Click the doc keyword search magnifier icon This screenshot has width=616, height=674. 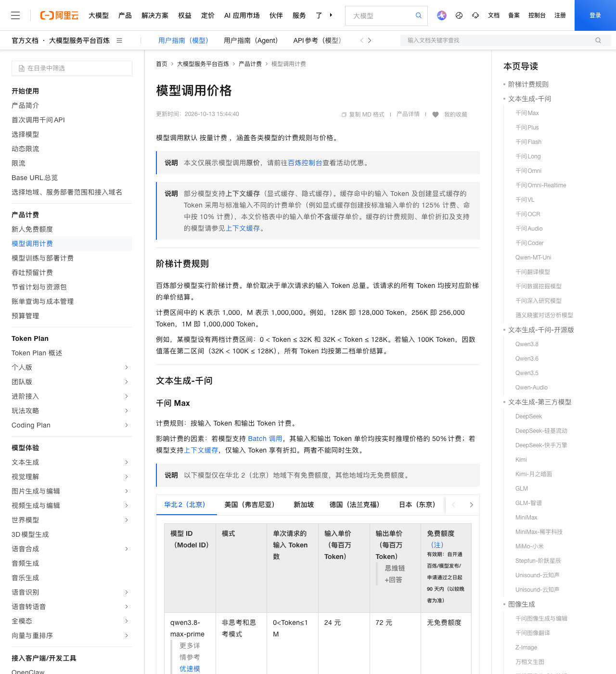click(x=598, y=40)
